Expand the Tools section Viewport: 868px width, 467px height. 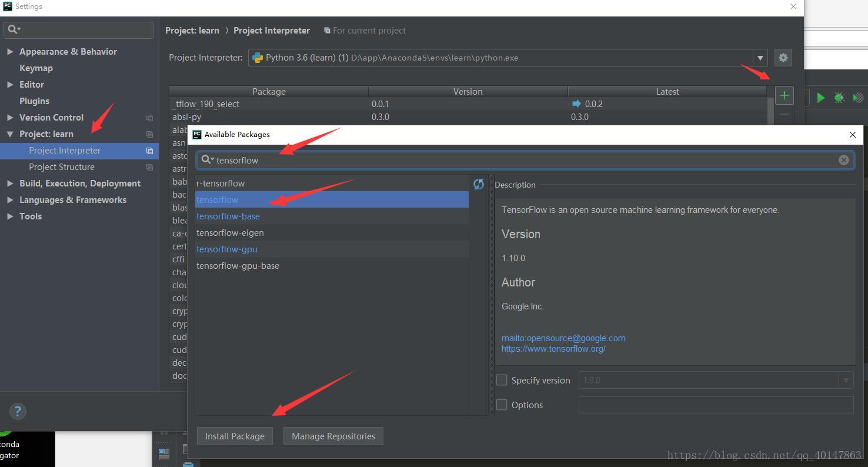[x=10, y=216]
